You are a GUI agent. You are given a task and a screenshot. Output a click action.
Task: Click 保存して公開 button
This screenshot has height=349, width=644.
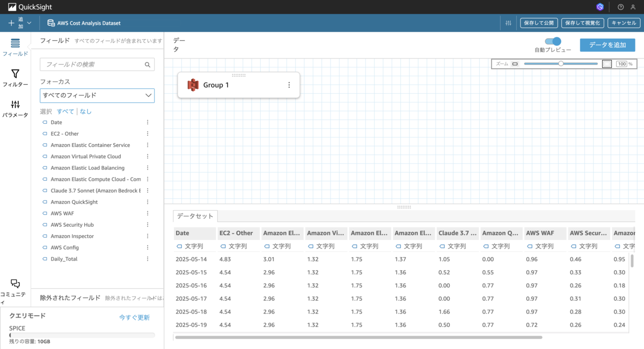tap(539, 23)
